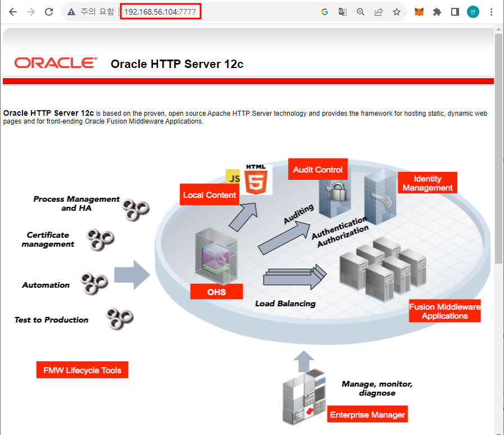Click gears beside Process Management and HA
The image size is (504, 435).
pyautogui.click(x=135, y=210)
